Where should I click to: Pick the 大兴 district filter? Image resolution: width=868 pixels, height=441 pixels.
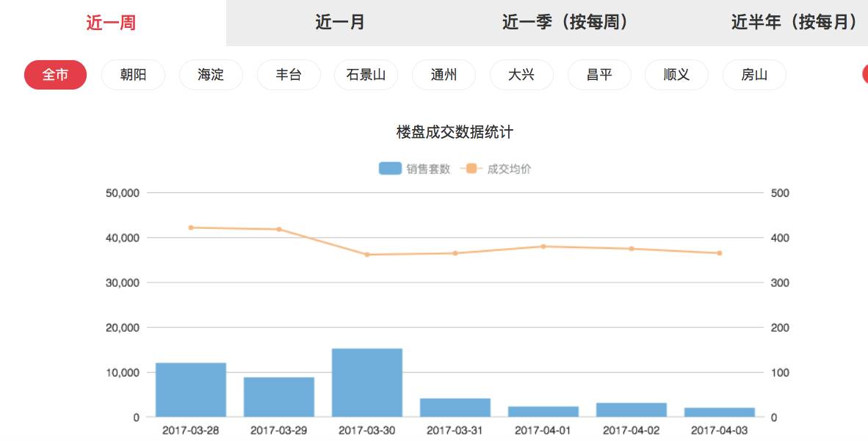521,75
